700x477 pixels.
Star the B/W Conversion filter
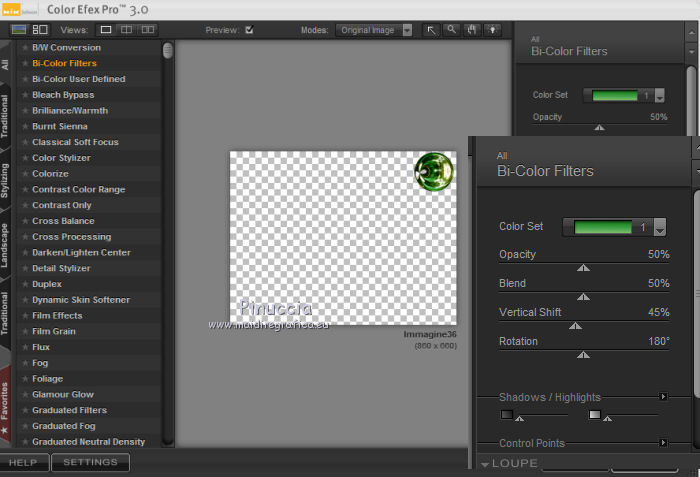coord(25,47)
